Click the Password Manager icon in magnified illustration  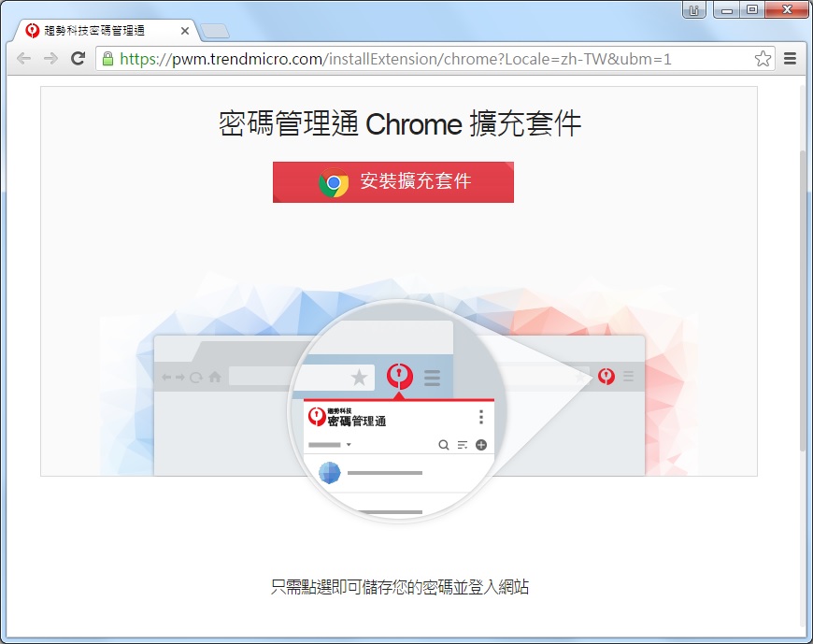[x=400, y=377]
